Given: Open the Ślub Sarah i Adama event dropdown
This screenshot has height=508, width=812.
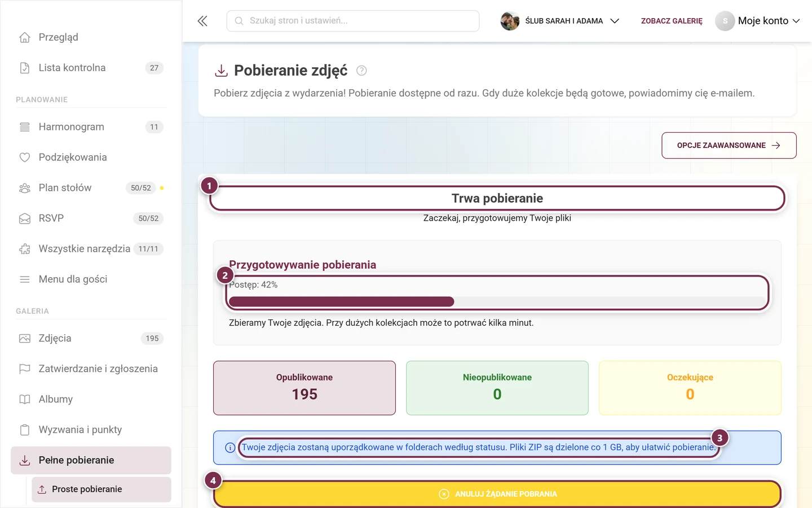Looking at the screenshot, I should tap(560, 21).
